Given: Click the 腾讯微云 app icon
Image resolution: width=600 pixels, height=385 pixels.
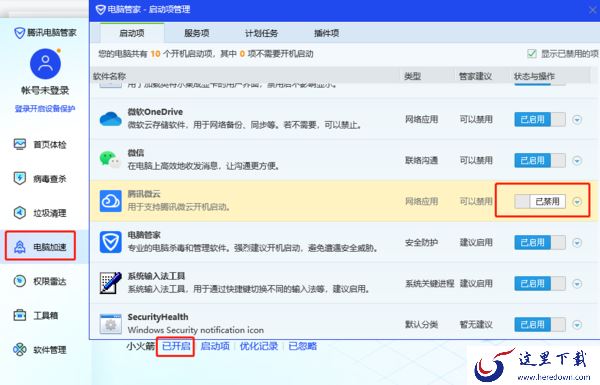Looking at the screenshot, I should tap(111, 201).
